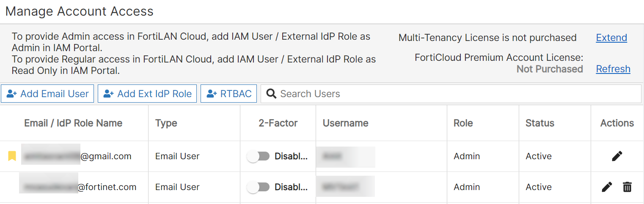
Task: Click Admin role in the fortinet.com row
Action: [x=467, y=187]
